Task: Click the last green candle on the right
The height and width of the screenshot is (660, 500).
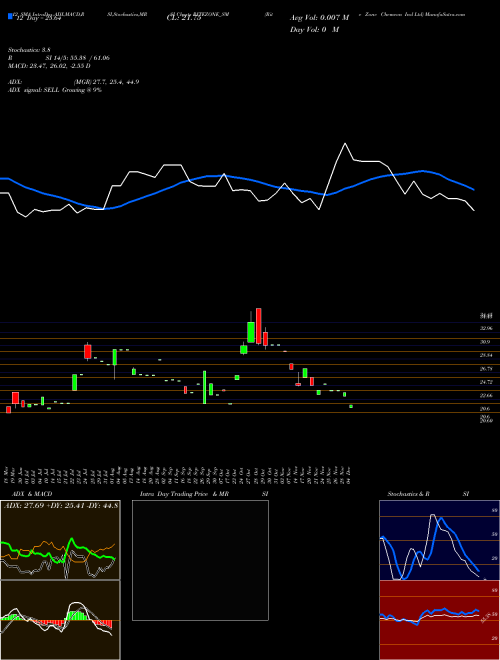Action: pos(351,407)
